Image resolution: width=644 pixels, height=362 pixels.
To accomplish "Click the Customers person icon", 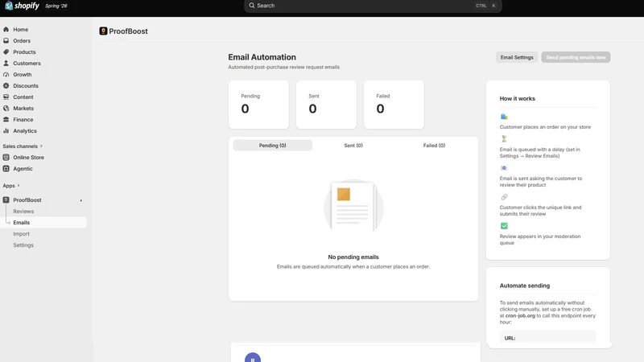I will [6, 64].
